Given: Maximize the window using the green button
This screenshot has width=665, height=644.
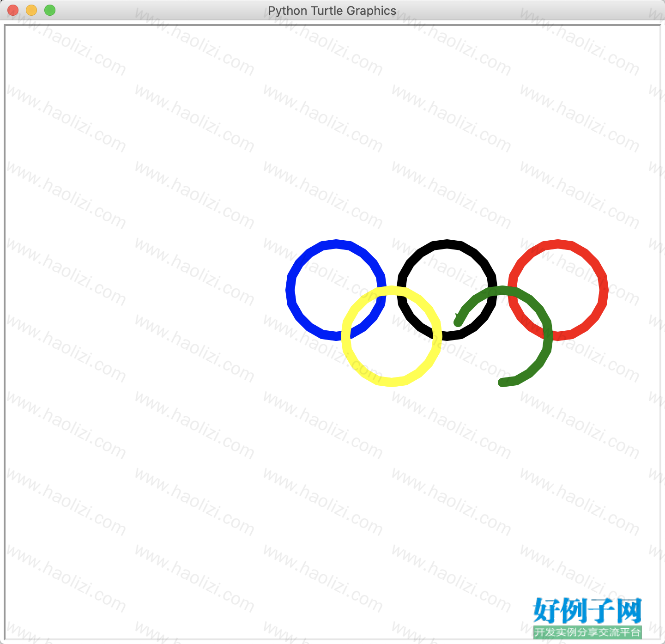Looking at the screenshot, I should pos(50,10).
